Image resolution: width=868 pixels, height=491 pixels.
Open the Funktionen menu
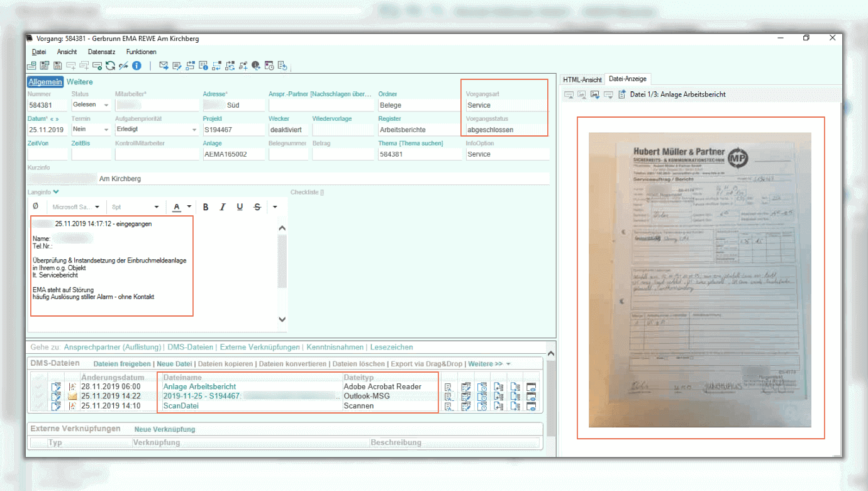141,52
